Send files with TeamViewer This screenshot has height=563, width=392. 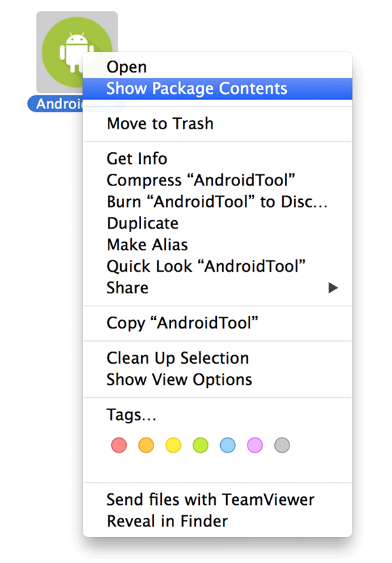(x=210, y=500)
